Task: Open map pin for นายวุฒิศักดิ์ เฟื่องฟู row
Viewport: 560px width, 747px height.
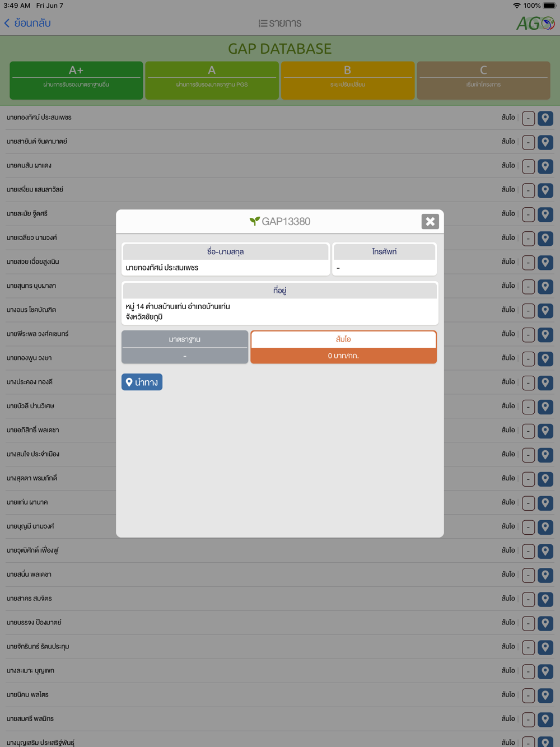Action: [545, 552]
